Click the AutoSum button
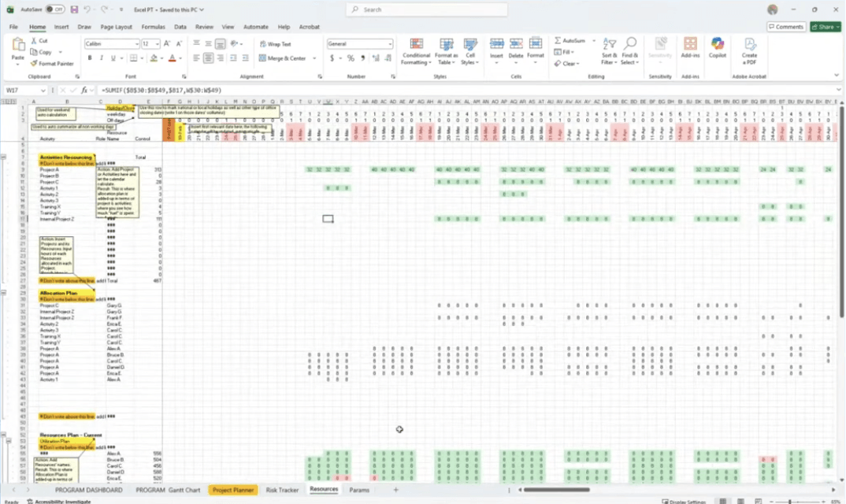Viewport: 846px width, 504px height. [570, 40]
